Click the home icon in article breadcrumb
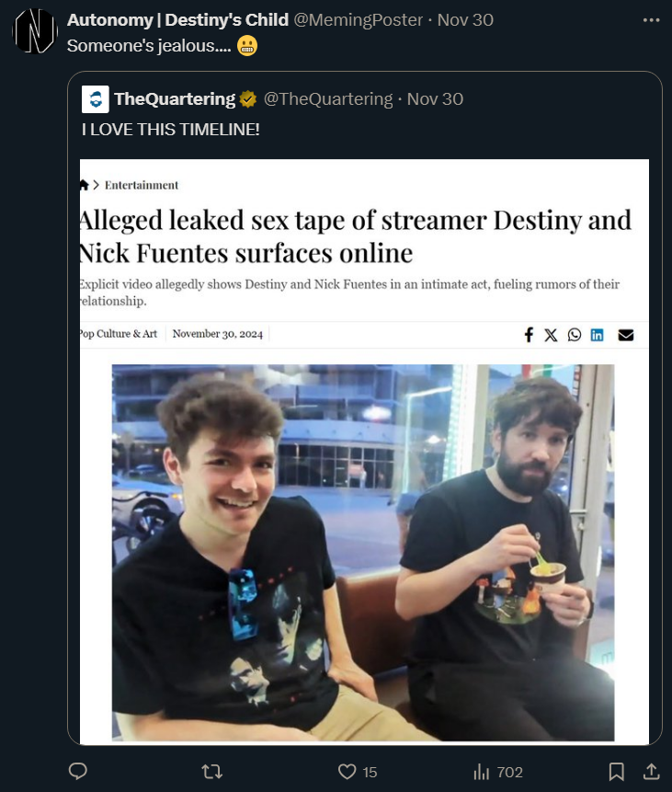 tap(85, 185)
